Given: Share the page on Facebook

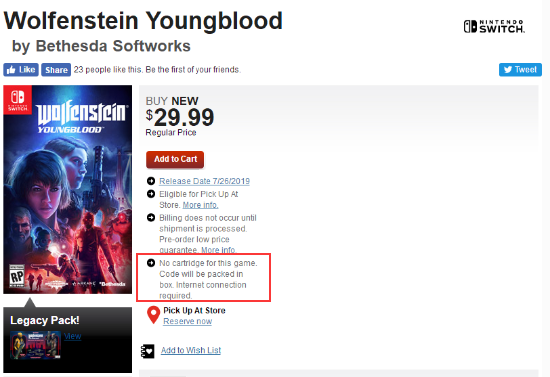Looking at the screenshot, I should pyautogui.click(x=56, y=70).
